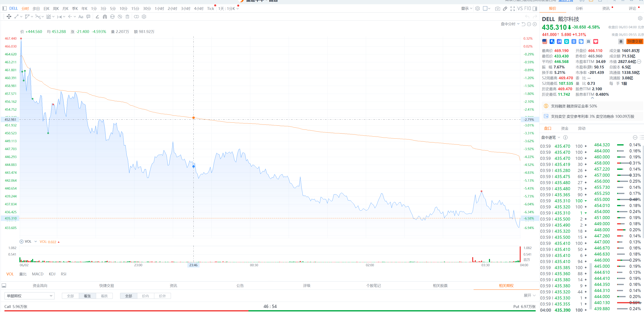The height and width of the screenshot is (312, 644).
Task: Switch to 资金 capital tab
Action: (x=565, y=128)
